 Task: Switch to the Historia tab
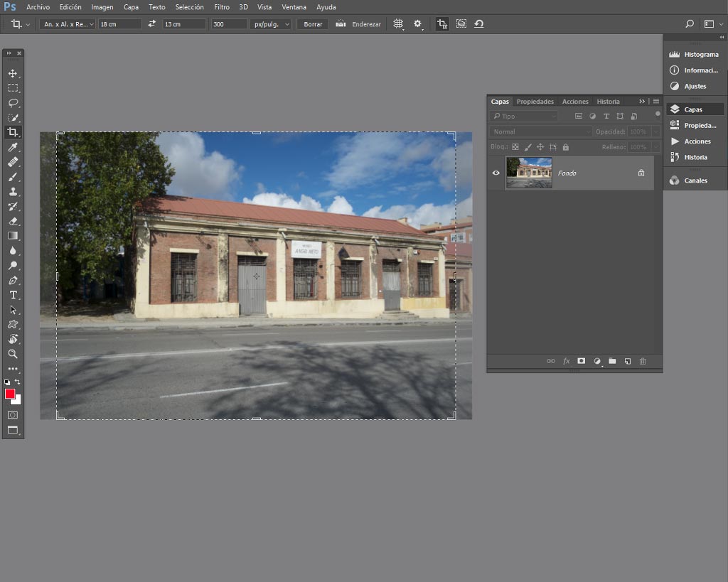(x=608, y=101)
